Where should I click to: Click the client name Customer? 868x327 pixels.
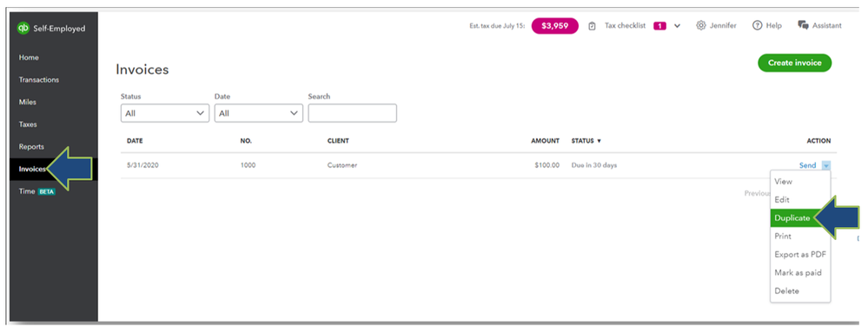tap(342, 165)
